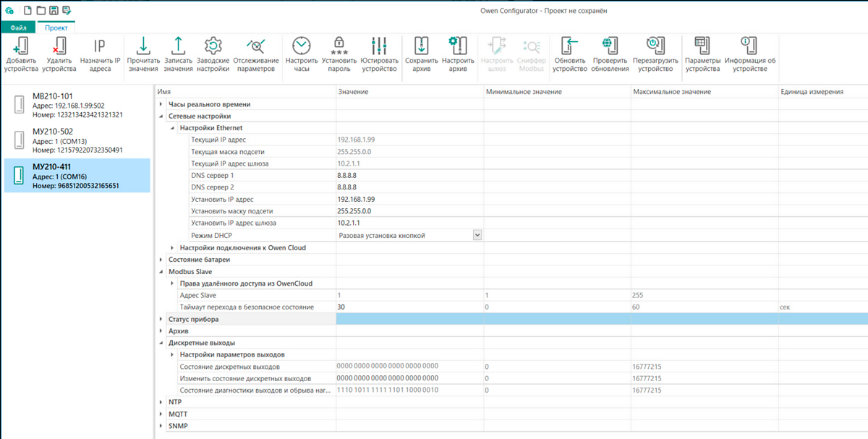Click the Write values icon
868x439 pixels.
click(x=178, y=46)
